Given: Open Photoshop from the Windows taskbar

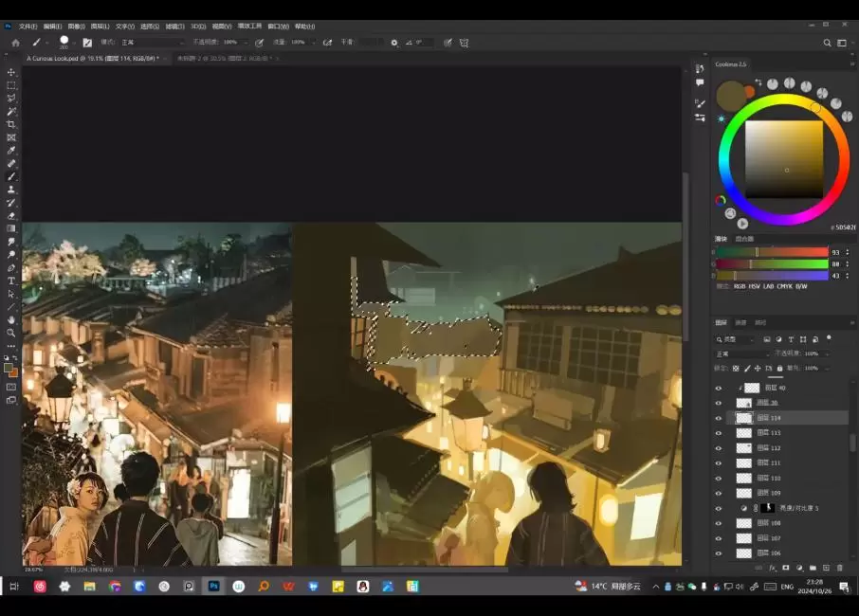Looking at the screenshot, I should pyautogui.click(x=213, y=587).
